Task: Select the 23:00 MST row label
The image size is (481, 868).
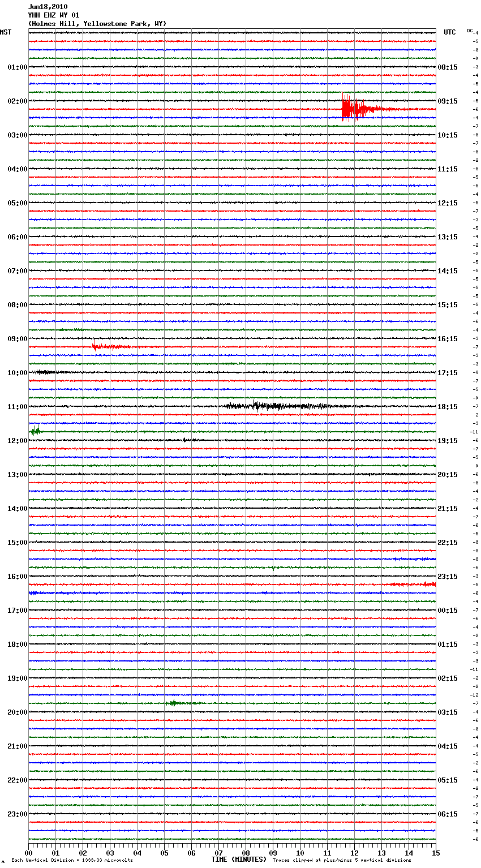Action: click(x=18, y=814)
